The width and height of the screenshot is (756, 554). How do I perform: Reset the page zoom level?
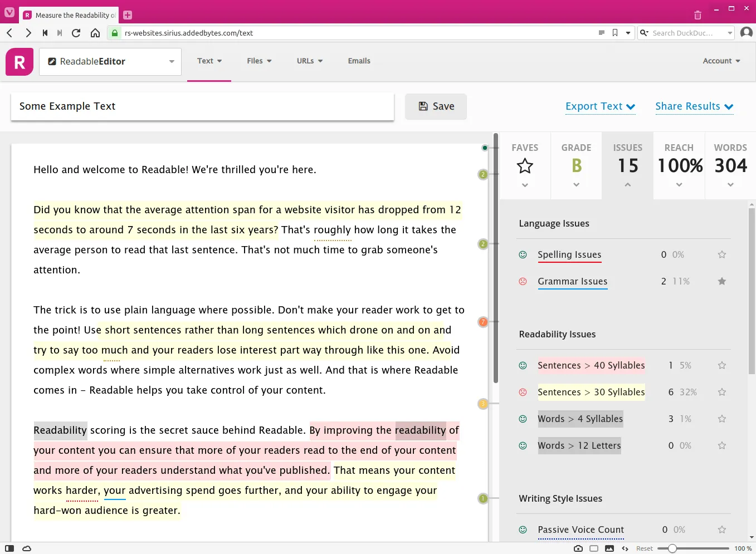(x=645, y=548)
